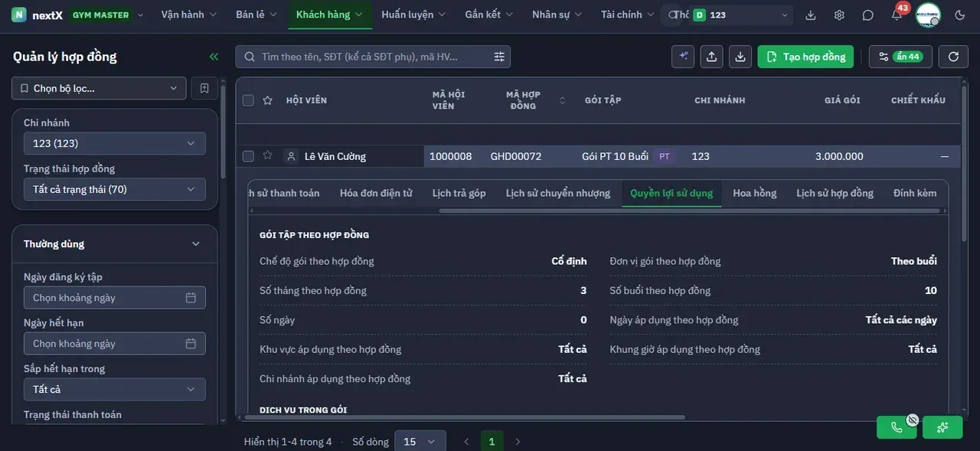Star the Lê Văn Cường contract
This screenshot has height=451, width=980.
tap(267, 155)
